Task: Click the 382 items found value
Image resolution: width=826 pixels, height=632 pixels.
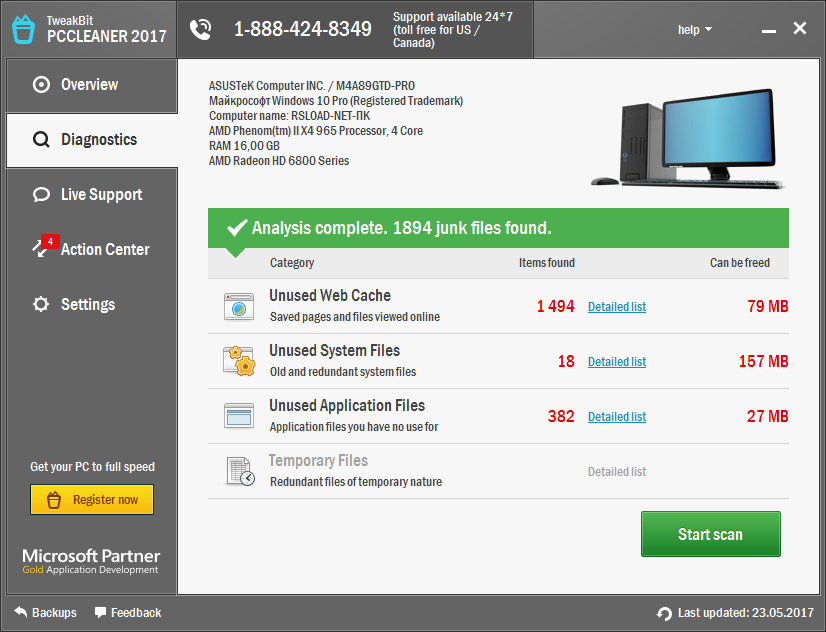Action: pyautogui.click(x=561, y=417)
